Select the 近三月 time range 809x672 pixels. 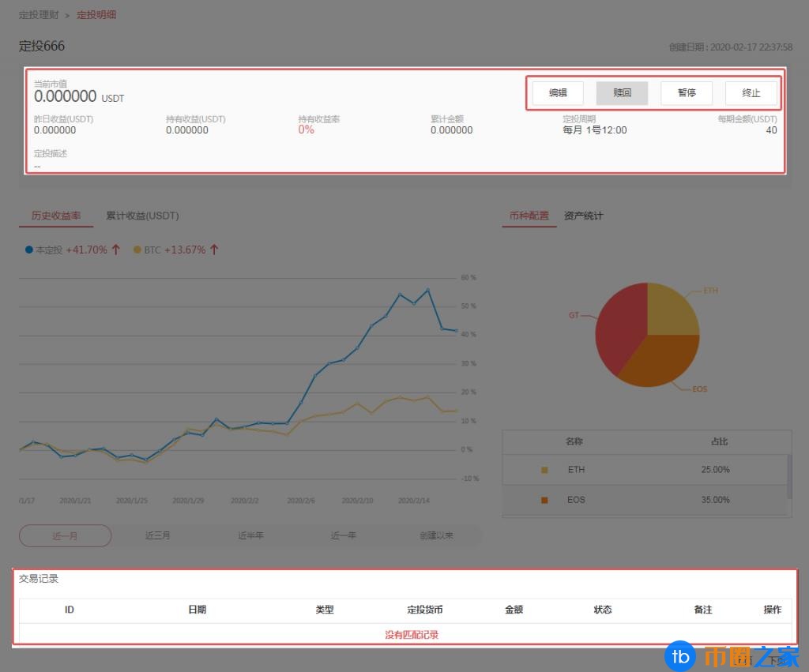[158, 535]
